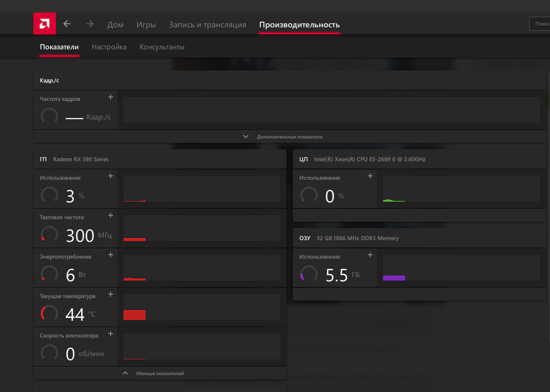Expand Дополнительные показатели section

[x=289, y=137]
